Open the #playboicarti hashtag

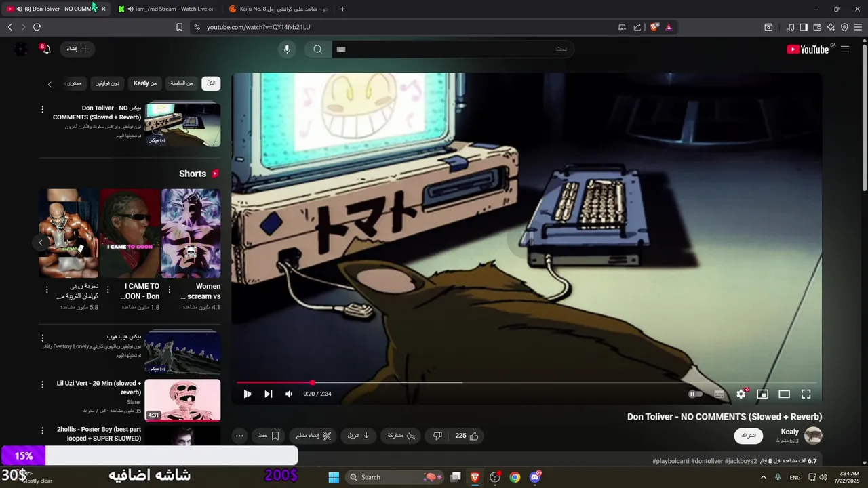[670, 461]
